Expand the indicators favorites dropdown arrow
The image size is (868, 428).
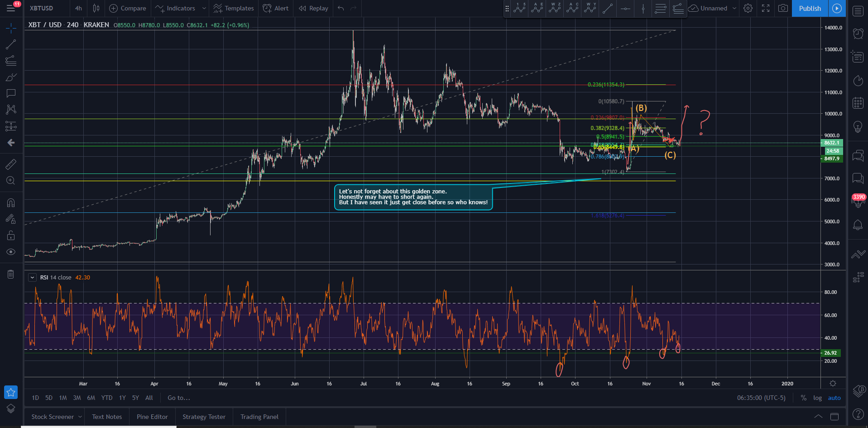(x=204, y=8)
